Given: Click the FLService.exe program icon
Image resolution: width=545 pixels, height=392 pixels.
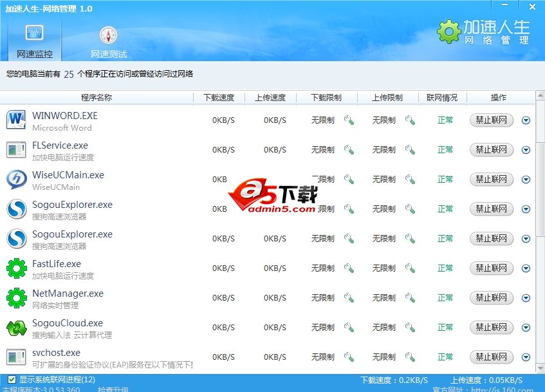Looking at the screenshot, I should coord(16,150).
